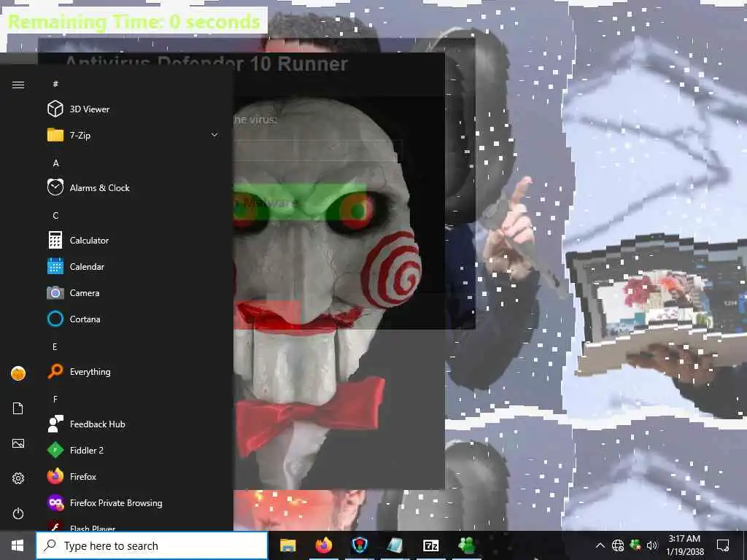
Task: Click the green Malware button in Antivirus Defender
Action: pyautogui.click(x=300, y=203)
